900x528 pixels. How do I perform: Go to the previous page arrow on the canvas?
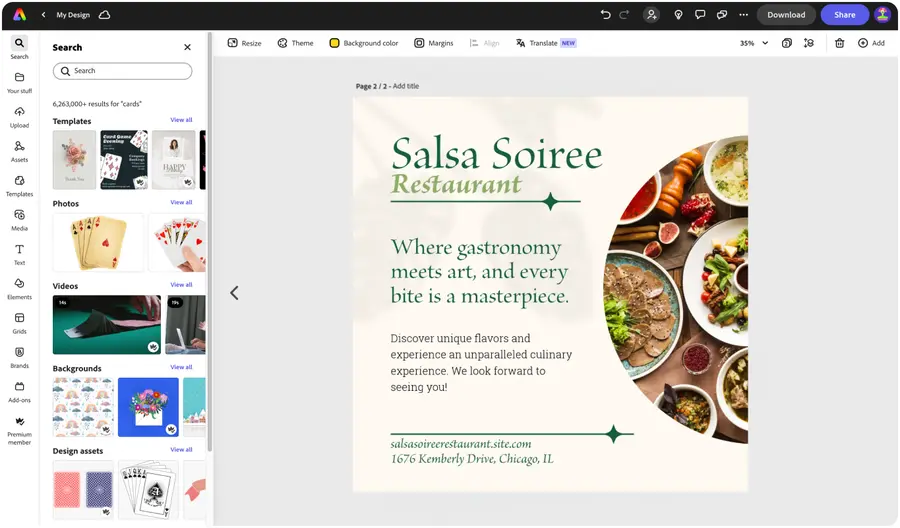[234, 293]
